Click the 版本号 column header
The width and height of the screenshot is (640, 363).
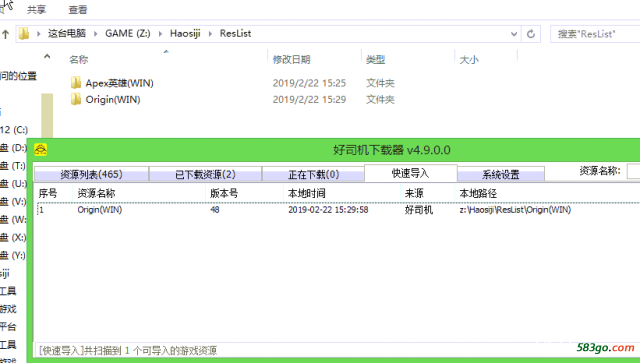pyautogui.click(x=224, y=193)
